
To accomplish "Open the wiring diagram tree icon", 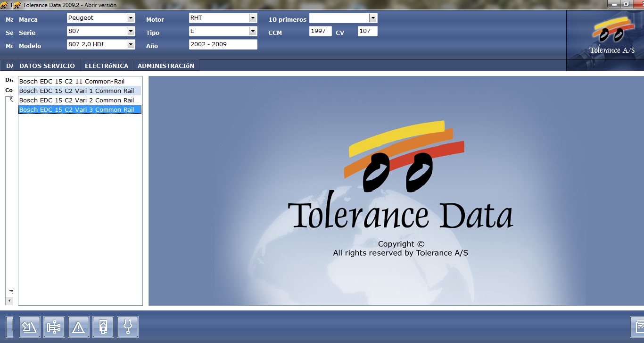I will pyautogui.click(x=54, y=327).
